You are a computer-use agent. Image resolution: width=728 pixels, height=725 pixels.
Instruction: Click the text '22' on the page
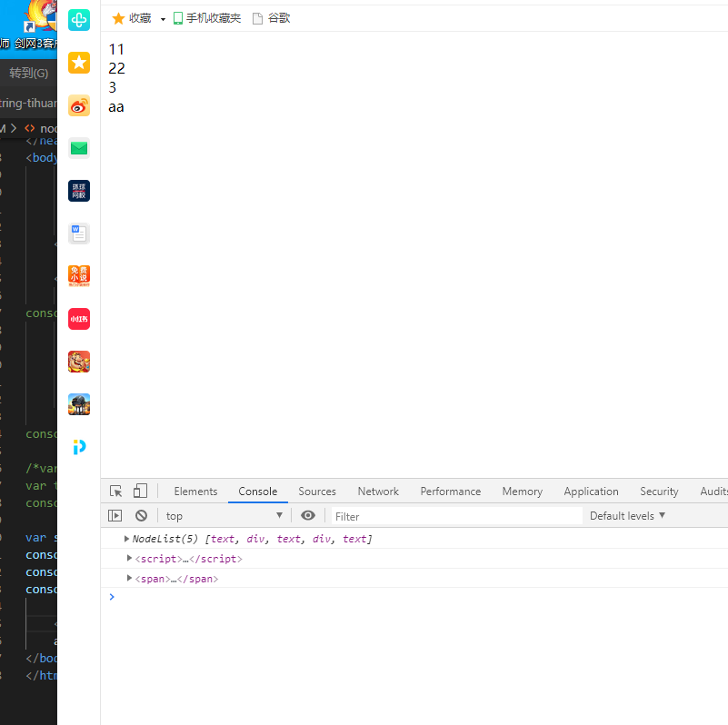point(116,69)
